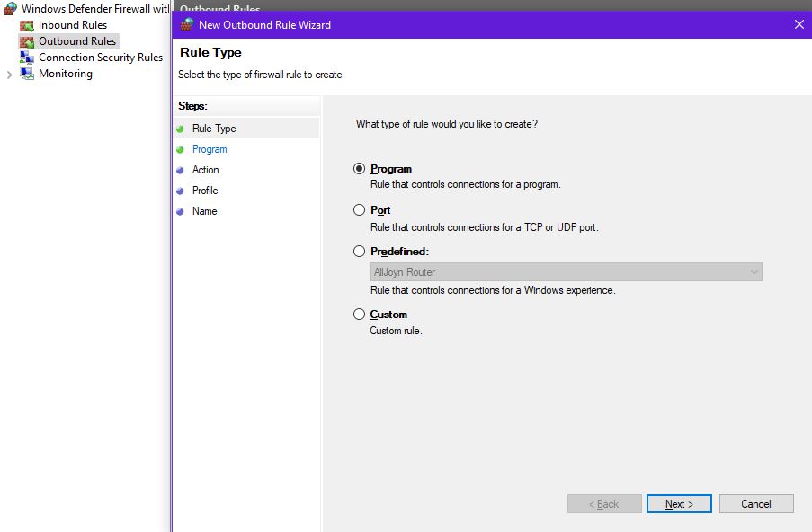The image size is (812, 532).
Task: Click the disabled Back button
Action: pos(604,504)
